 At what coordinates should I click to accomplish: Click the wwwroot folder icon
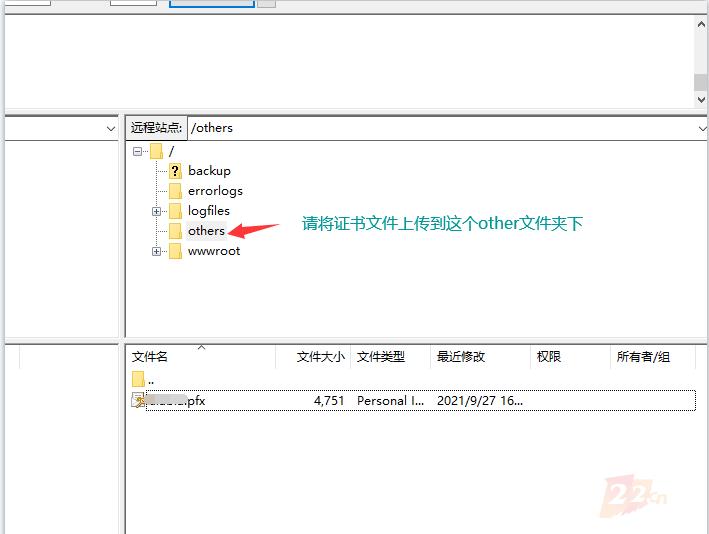point(175,251)
